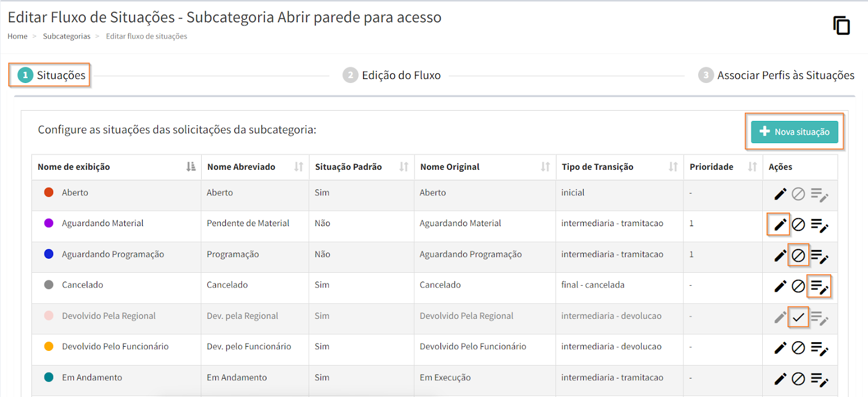Screen dimensions: 868x397
Task: Open edit pencil for Aberto row
Action: pos(780,194)
